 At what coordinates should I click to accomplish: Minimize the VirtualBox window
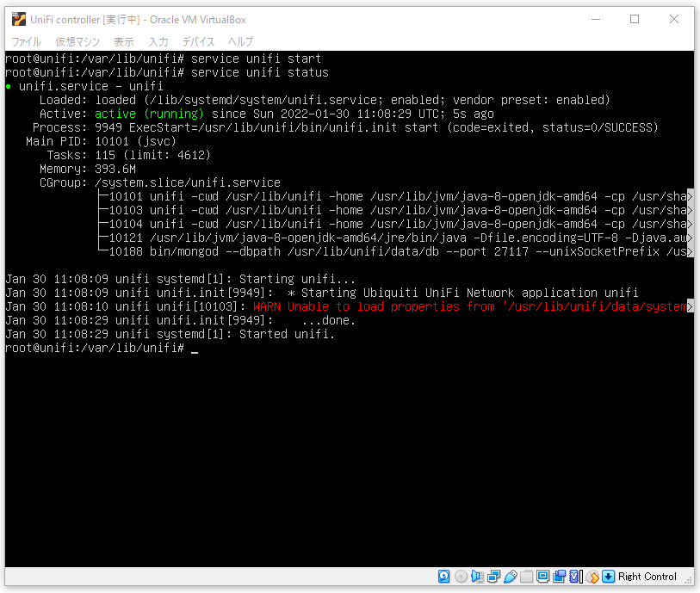(x=596, y=19)
